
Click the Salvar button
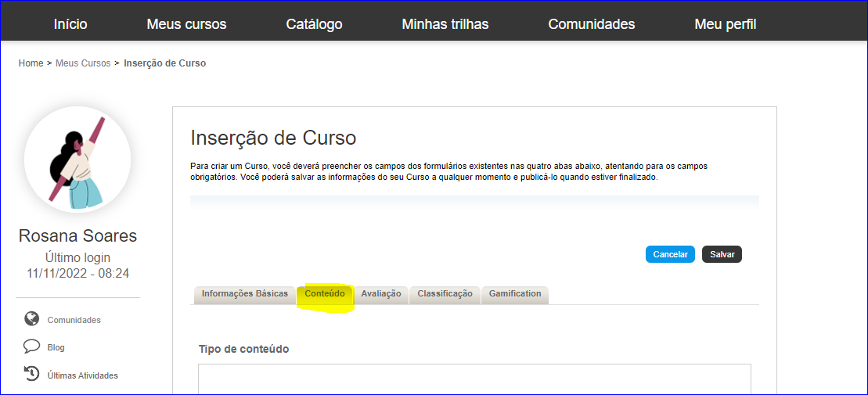click(722, 254)
